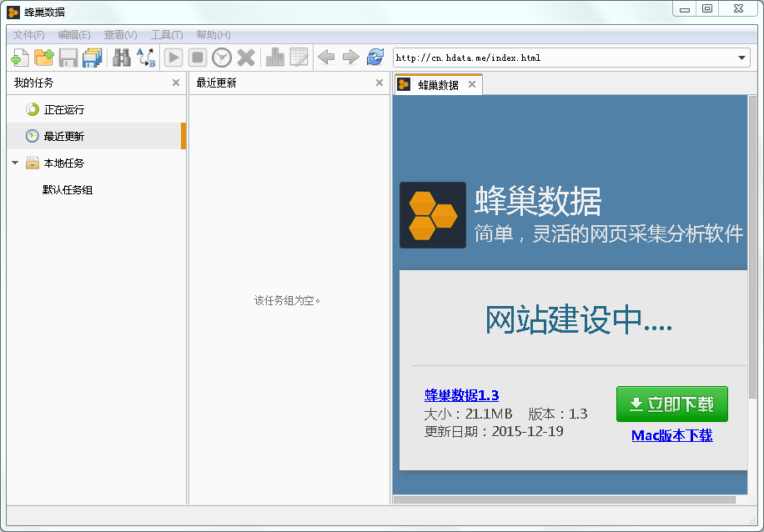Click the app icon in the title bar
The width and height of the screenshot is (764, 532).
13,13
